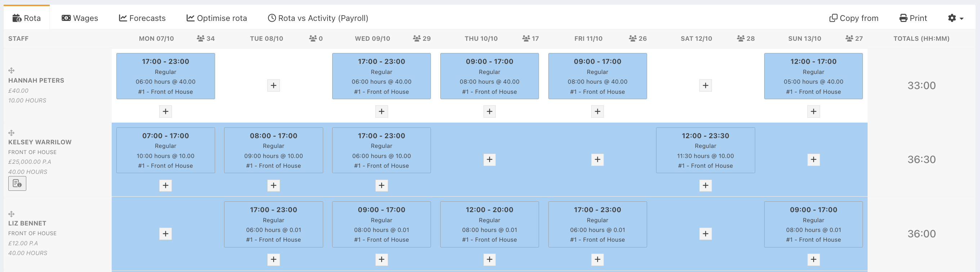
Task: Open the Forecasts tab
Action: pos(142,18)
